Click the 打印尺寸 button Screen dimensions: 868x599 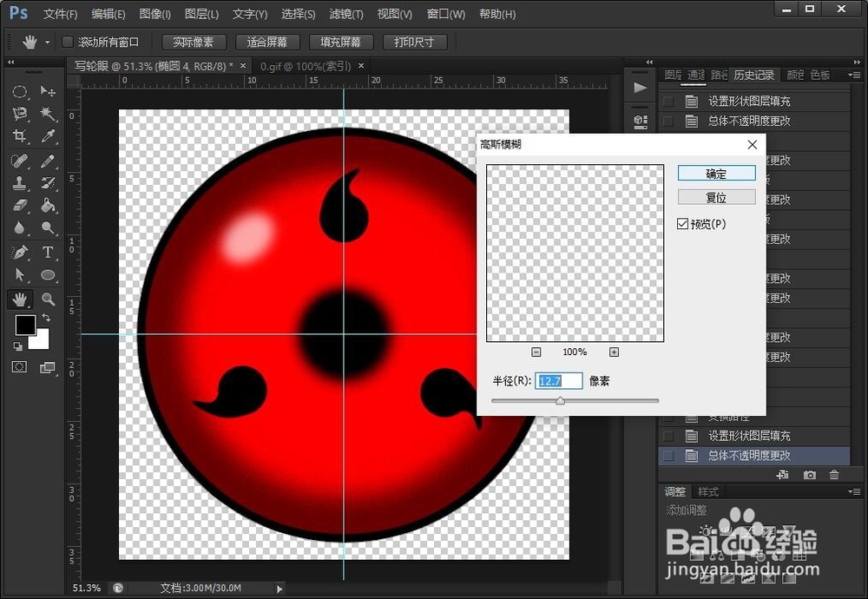tap(414, 42)
